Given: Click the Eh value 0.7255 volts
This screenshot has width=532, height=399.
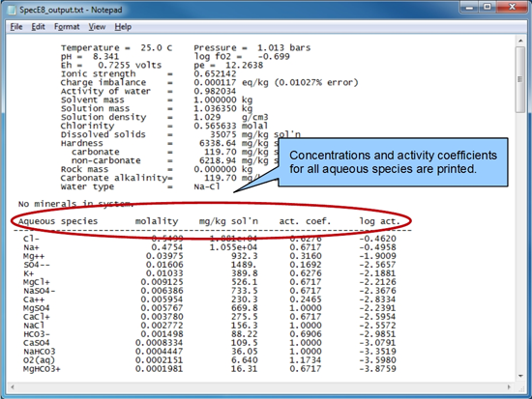Looking at the screenshot, I should (130, 65).
